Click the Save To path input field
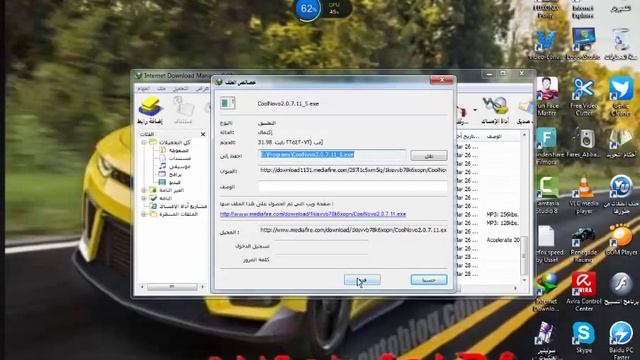The height and width of the screenshot is (360, 640). [x=332, y=154]
